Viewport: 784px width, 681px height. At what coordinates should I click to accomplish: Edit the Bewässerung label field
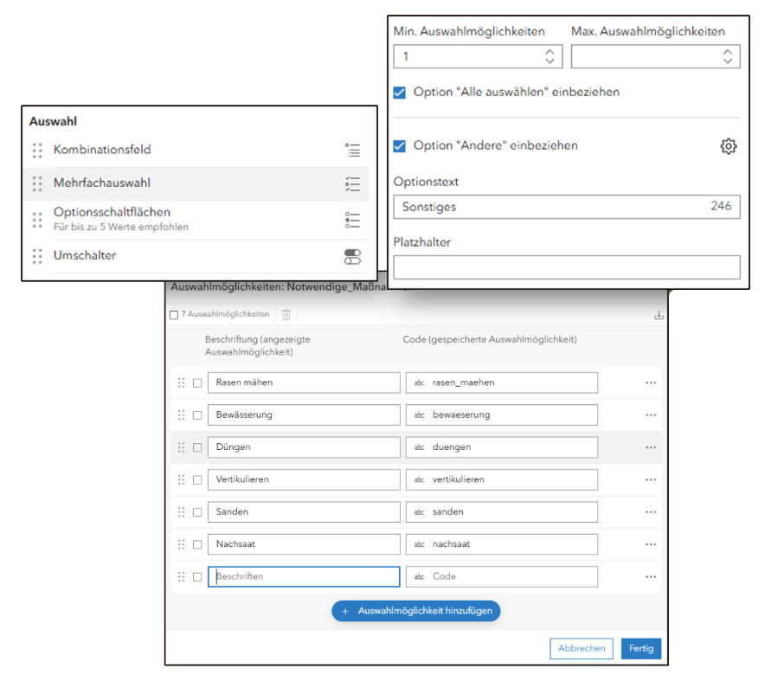(304, 415)
